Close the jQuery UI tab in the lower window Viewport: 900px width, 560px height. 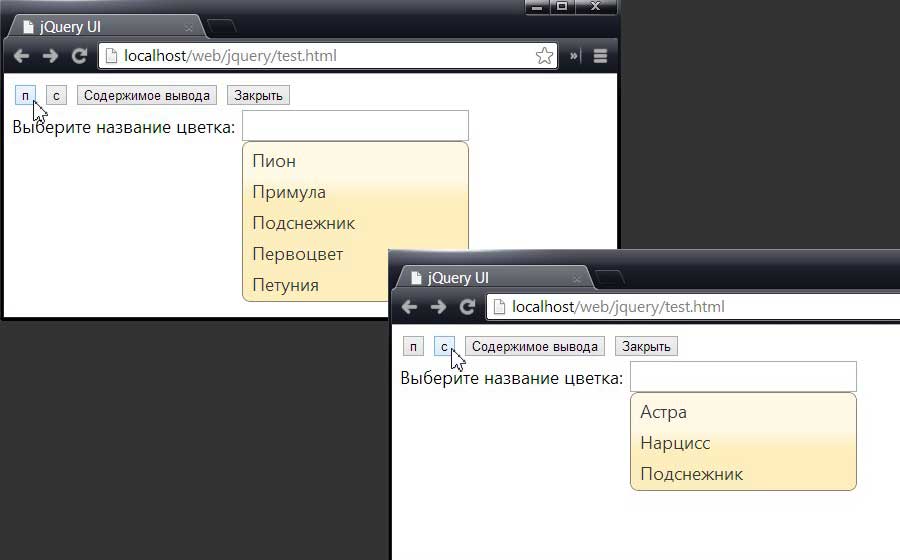click(576, 278)
